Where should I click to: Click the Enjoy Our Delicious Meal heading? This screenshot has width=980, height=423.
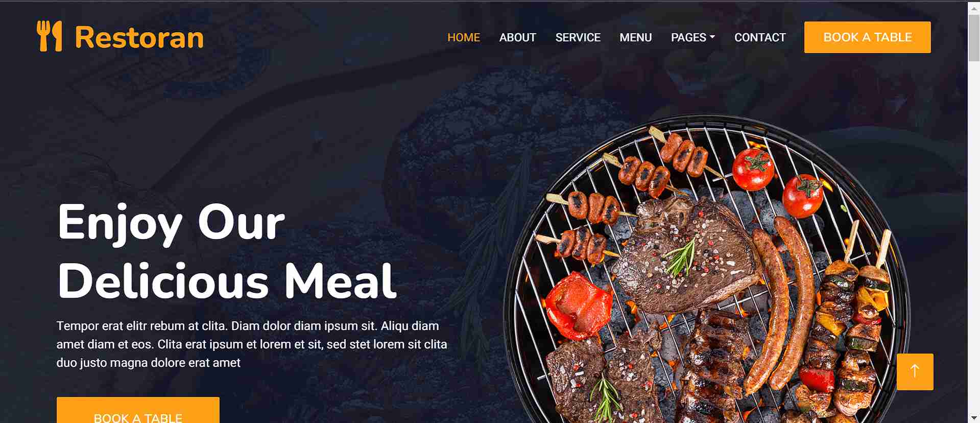pos(227,251)
